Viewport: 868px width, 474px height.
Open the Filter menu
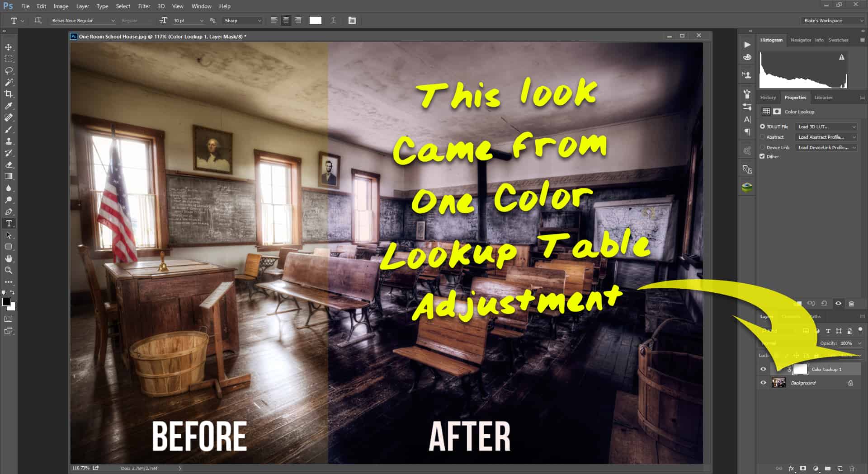[x=144, y=6]
